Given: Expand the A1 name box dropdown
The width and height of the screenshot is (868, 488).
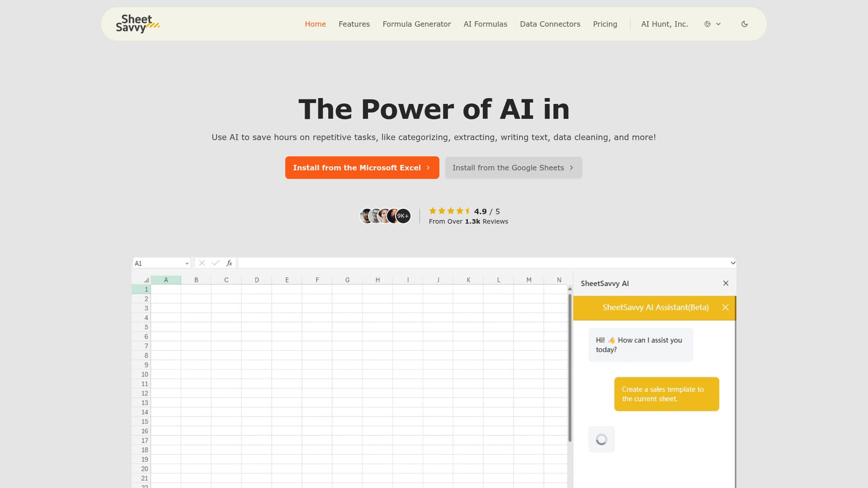Looking at the screenshot, I should pos(187,264).
